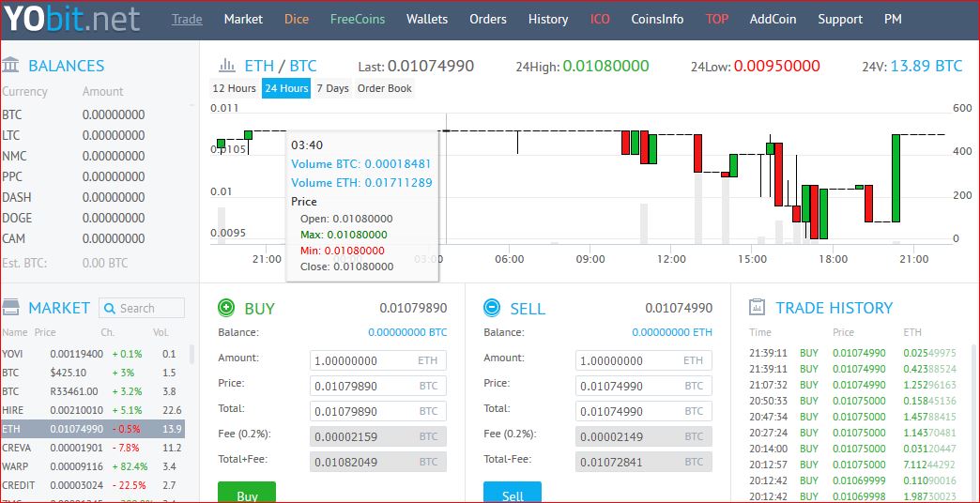This screenshot has height=503, width=980.
Task: Click the Market drawer icon
Action: pyautogui.click(x=10, y=307)
